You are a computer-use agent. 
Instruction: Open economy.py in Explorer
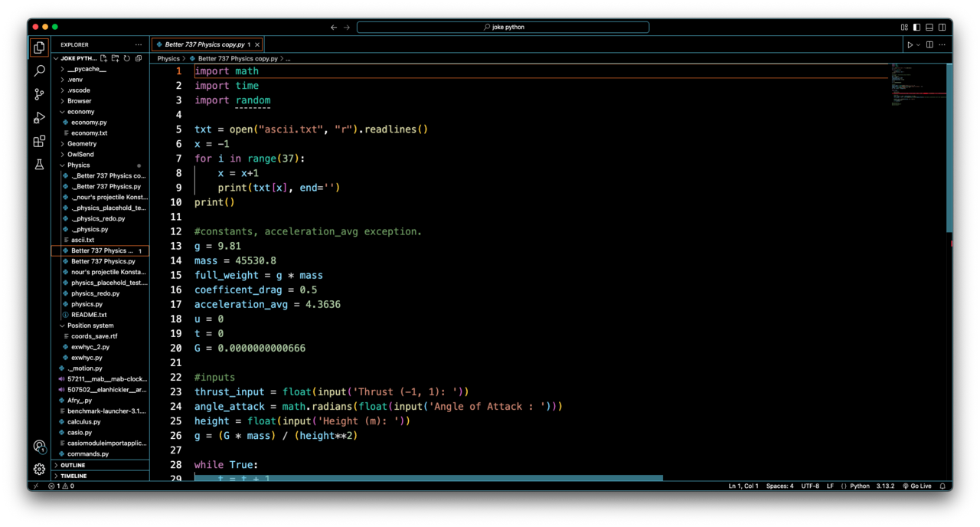coord(100,123)
